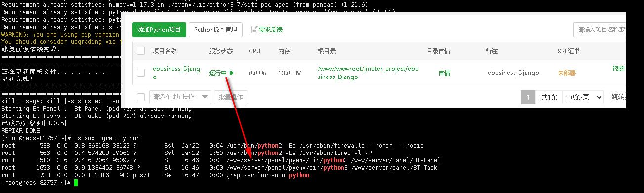Viewport: 644px width, 193px height.
Task: Click the 'Starting Bt-Panel' terminal line
Action: point(96,109)
